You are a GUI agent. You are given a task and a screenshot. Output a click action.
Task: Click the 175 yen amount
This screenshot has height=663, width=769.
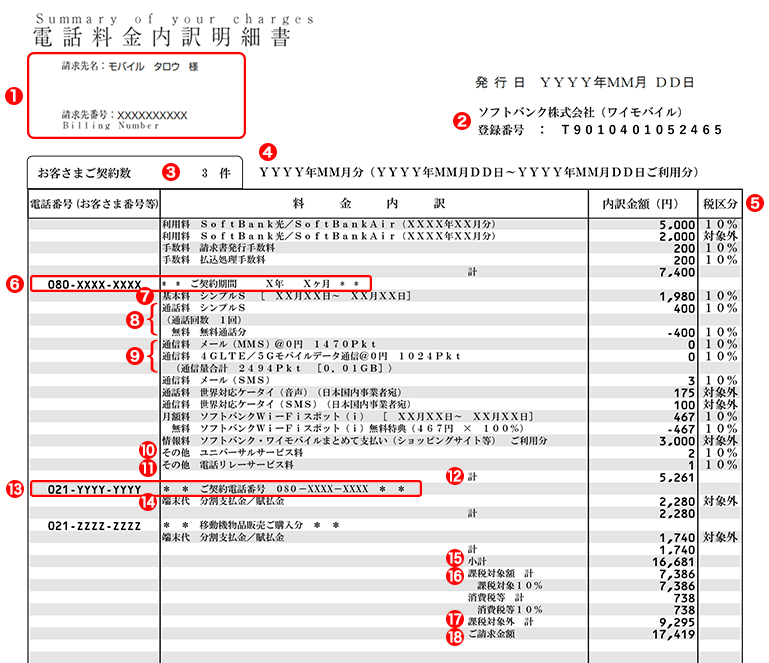click(684, 393)
